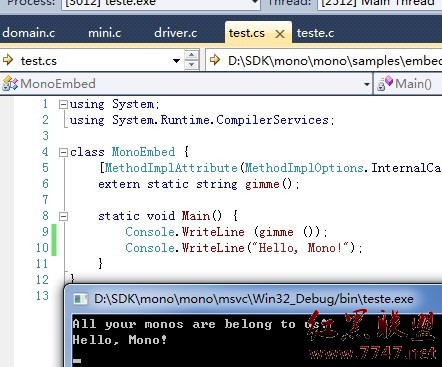
Task: Click the arrow icon beside test.cs
Action: 8,60
